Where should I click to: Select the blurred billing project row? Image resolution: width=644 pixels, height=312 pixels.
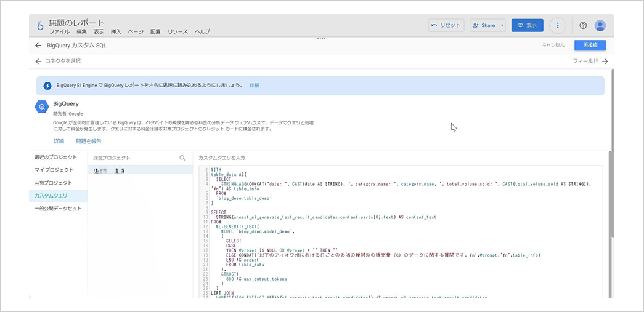[140, 170]
